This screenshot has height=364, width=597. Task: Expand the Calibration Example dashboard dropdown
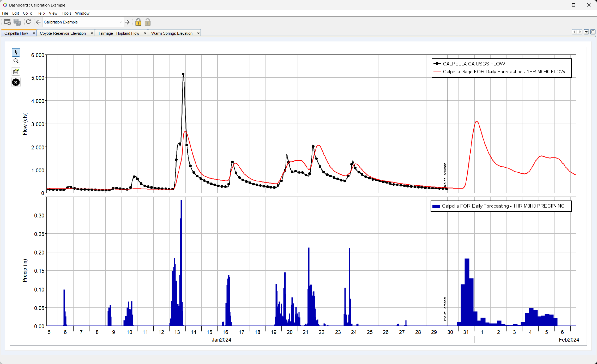click(120, 22)
